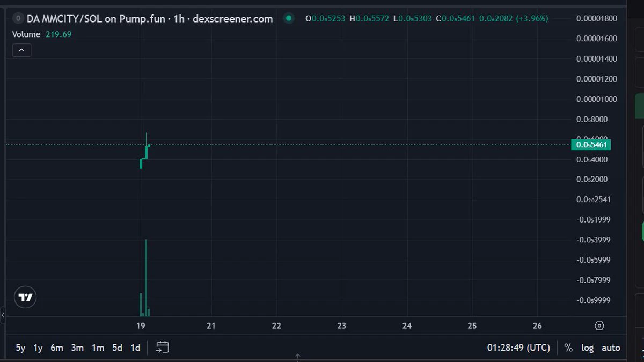Toggle percentage scale with the % button

pos(568,348)
